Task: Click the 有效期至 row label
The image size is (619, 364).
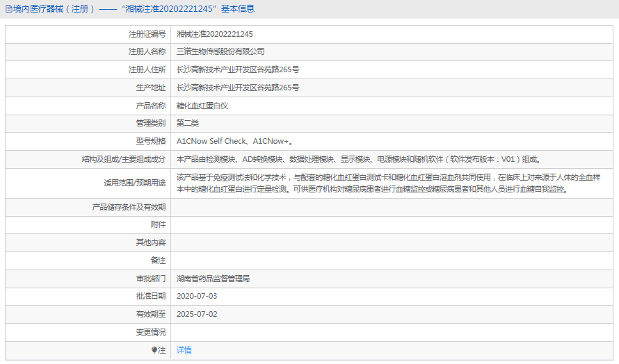Action: (x=151, y=314)
